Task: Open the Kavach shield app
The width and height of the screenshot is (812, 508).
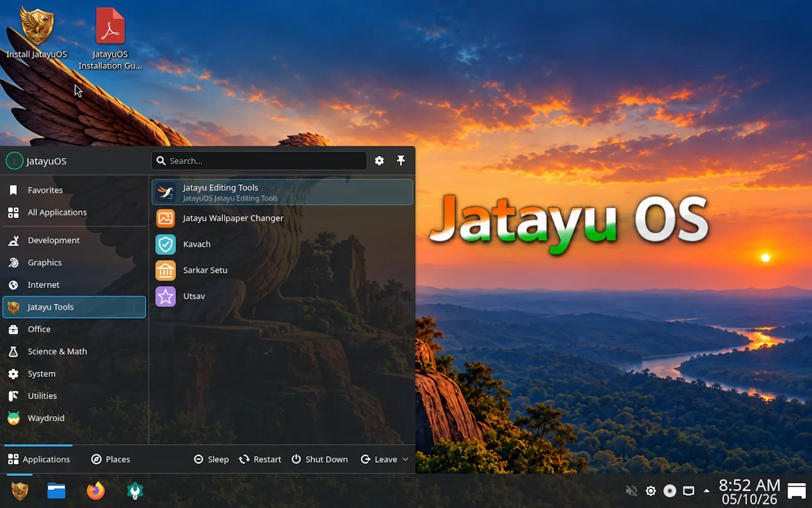Action: [282, 244]
